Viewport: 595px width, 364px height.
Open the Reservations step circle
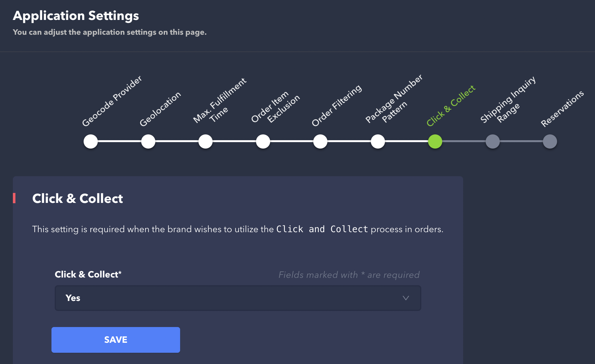550,141
